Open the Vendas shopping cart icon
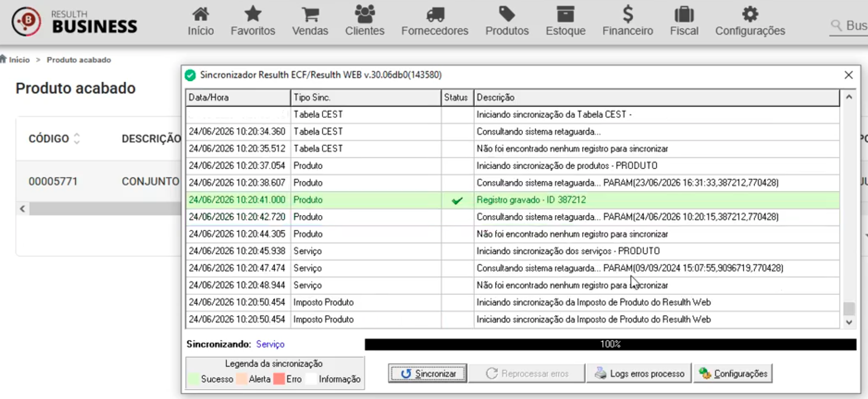 coord(310,14)
